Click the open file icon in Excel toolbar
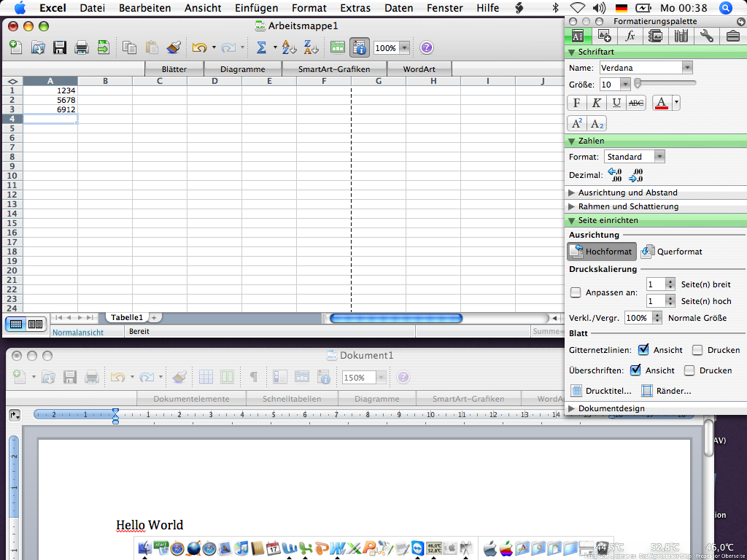The image size is (747, 560). [x=38, y=47]
